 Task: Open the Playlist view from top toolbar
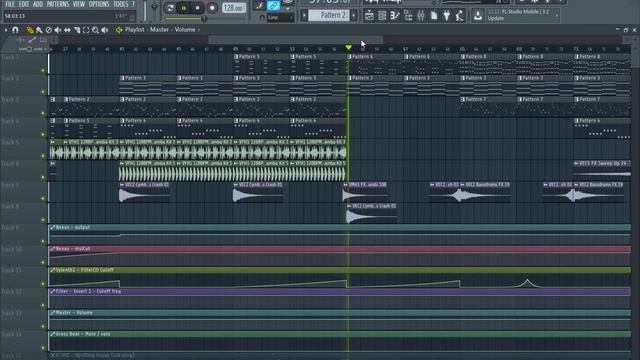click(x=369, y=16)
